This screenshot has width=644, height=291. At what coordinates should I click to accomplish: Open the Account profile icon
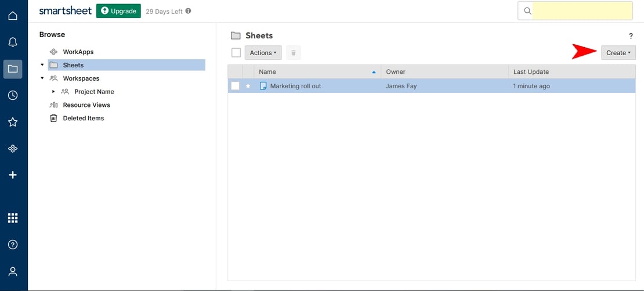13,271
